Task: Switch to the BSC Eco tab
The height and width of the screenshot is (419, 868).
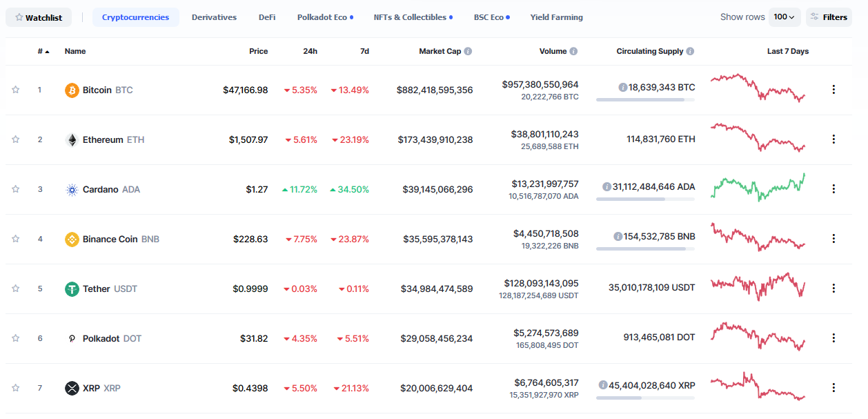Action: tap(492, 17)
